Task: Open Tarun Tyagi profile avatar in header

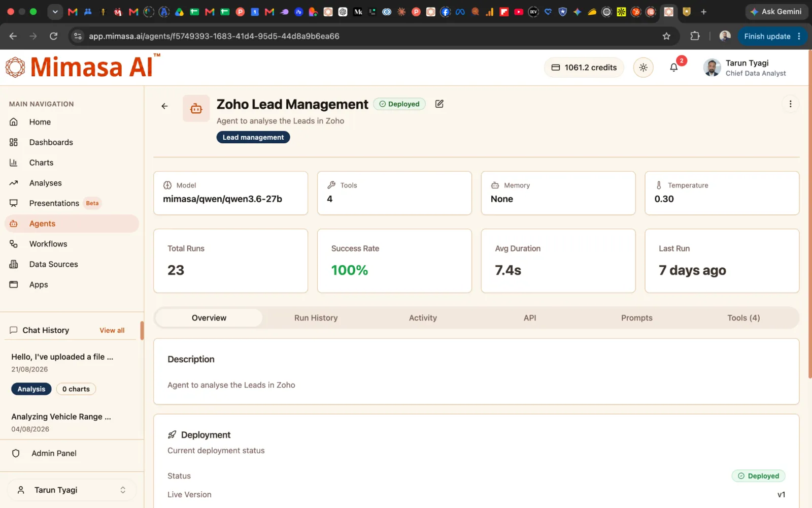Action: (x=712, y=68)
